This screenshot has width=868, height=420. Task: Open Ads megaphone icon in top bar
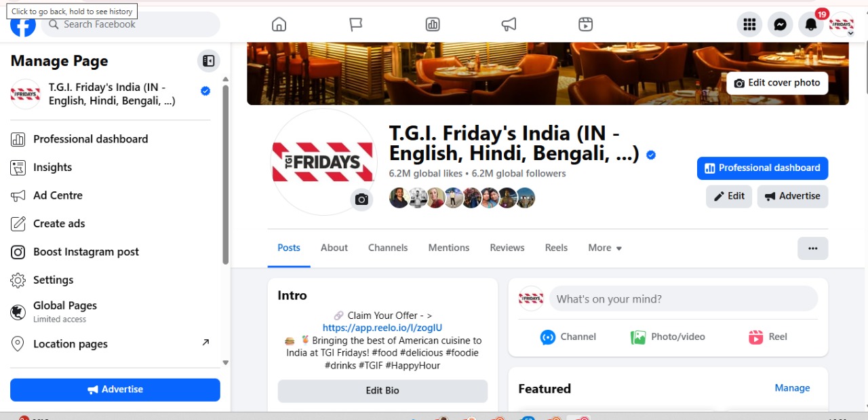tap(509, 24)
